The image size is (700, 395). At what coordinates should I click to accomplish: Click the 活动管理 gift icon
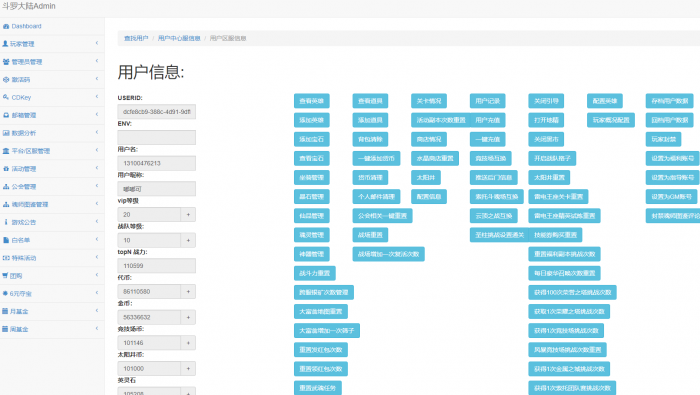6,169
